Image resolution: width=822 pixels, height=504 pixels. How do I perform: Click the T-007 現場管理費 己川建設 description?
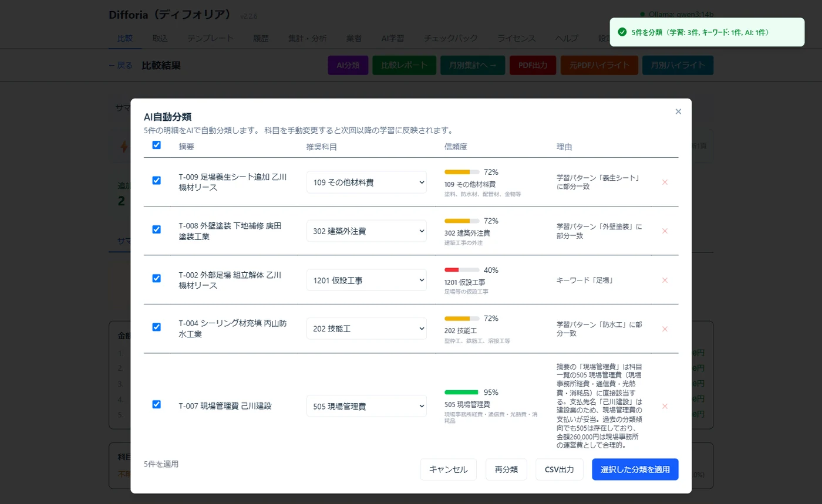pyautogui.click(x=225, y=406)
